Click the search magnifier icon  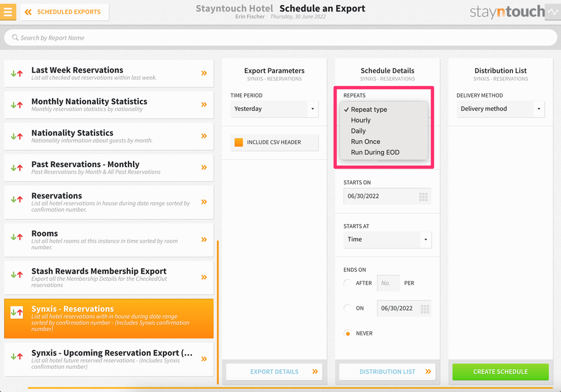tap(15, 38)
